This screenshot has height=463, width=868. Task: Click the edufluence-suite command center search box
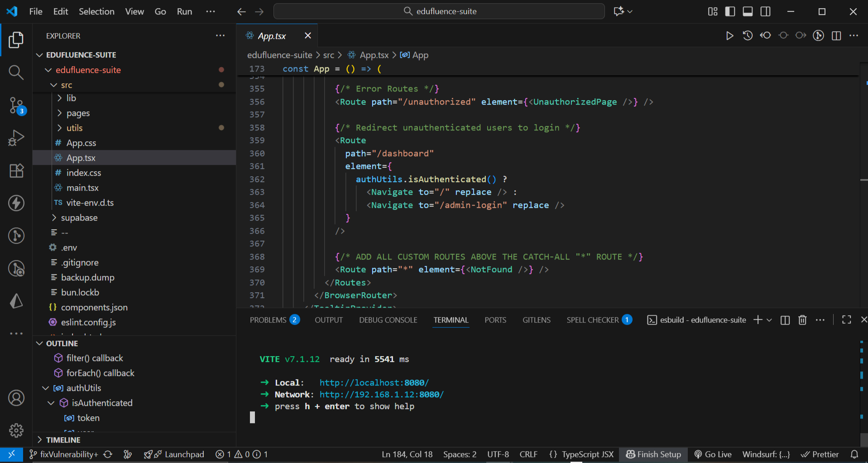coord(439,11)
